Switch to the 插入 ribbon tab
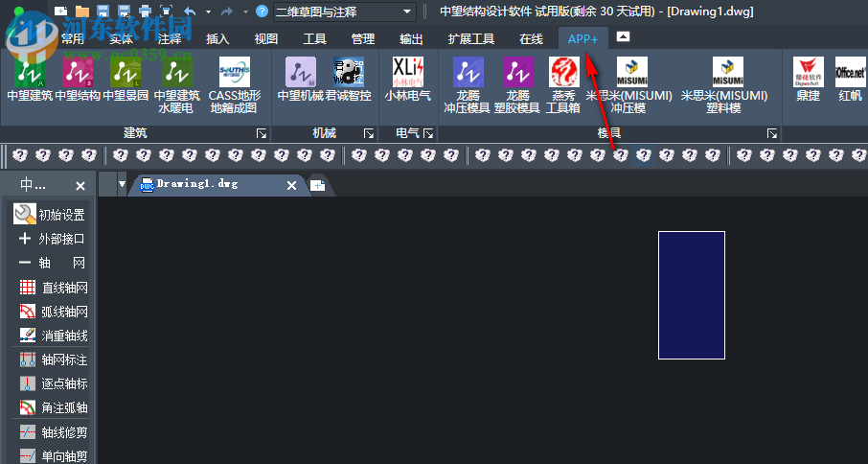 tap(217, 38)
